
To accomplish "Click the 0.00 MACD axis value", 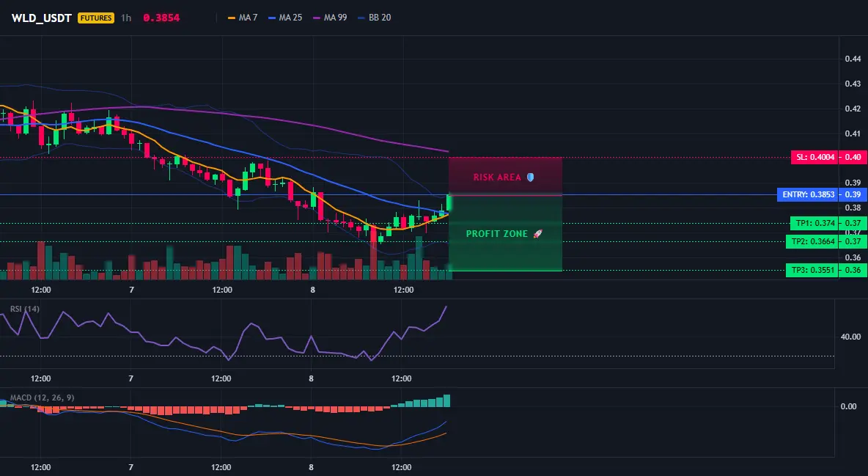I will click(849, 406).
